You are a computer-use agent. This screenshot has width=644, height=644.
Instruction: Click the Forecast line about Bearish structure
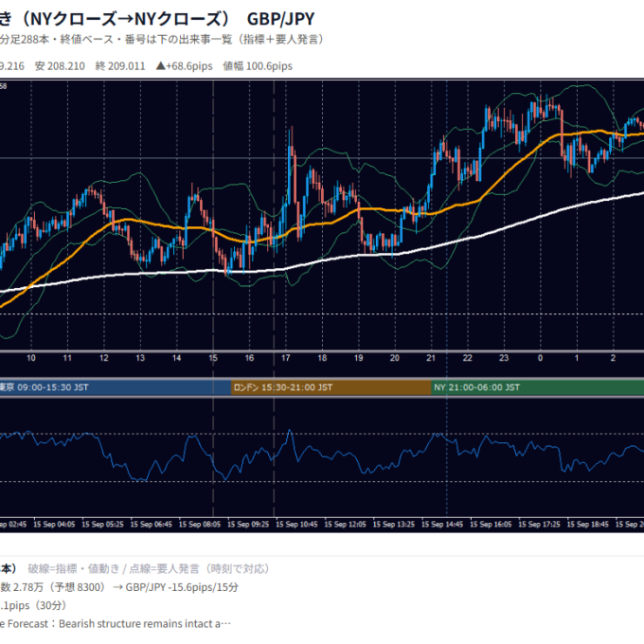tap(116, 624)
